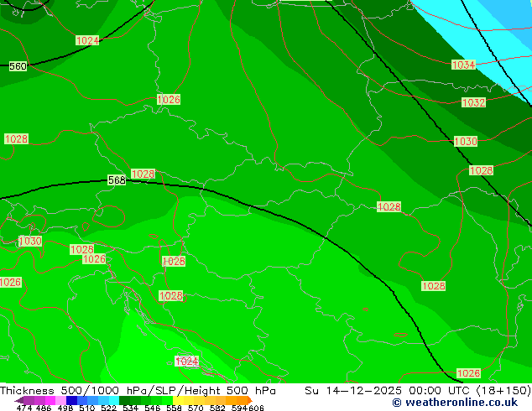Click the date text Su 14-12-2025 00:00 UTC
This screenshot has height=411, width=532.
389,391
